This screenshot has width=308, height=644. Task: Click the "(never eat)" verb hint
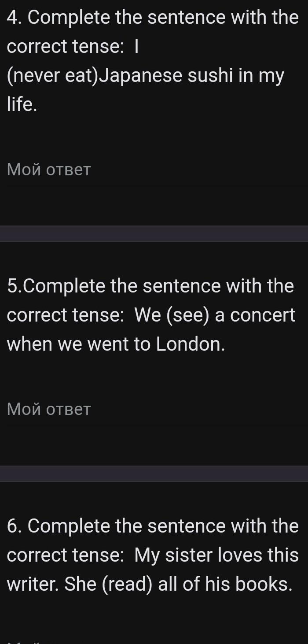point(53,76)
